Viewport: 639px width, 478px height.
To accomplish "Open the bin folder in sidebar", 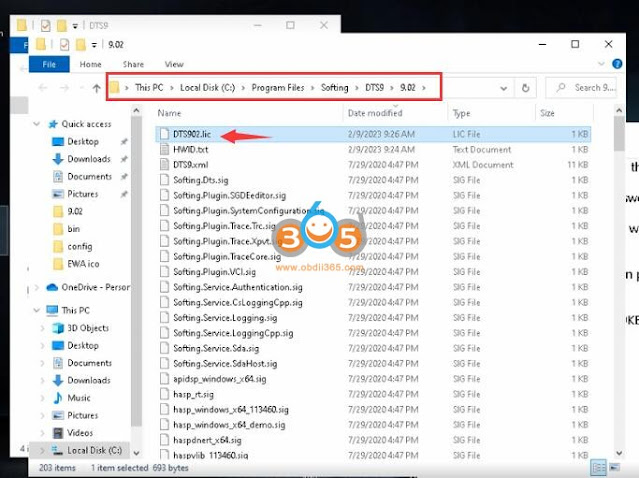I will [x=73, y=229].
